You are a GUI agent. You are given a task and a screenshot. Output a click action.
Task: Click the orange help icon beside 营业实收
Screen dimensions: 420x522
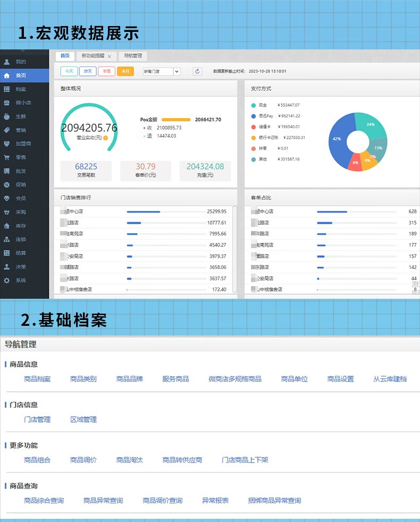(x=106, y=138)
